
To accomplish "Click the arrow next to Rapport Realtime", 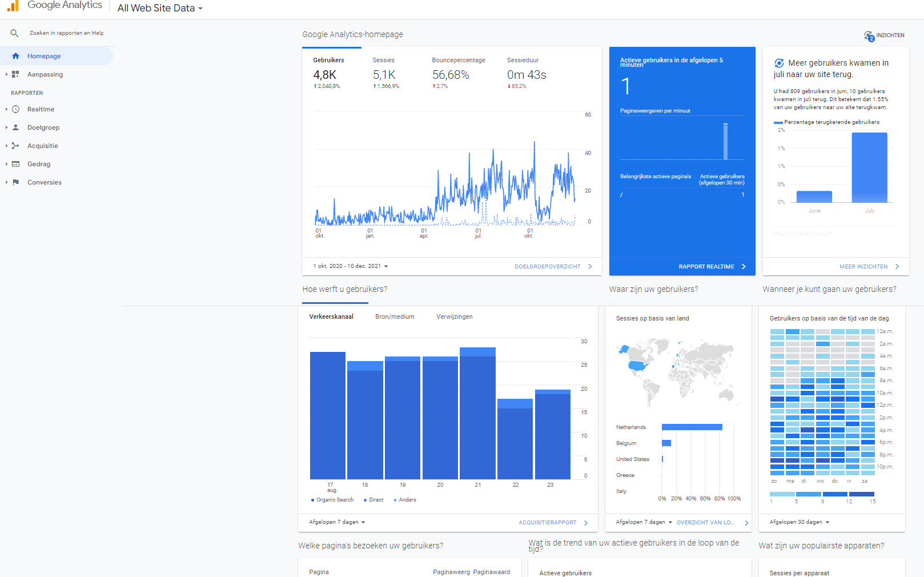I will 744,266.
